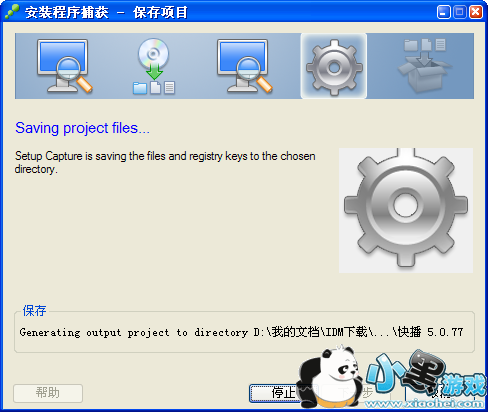This screenshot has width=488, height=412.
Task: Select the 'Generating output project' status line
Action: click(x=241, y=332)
